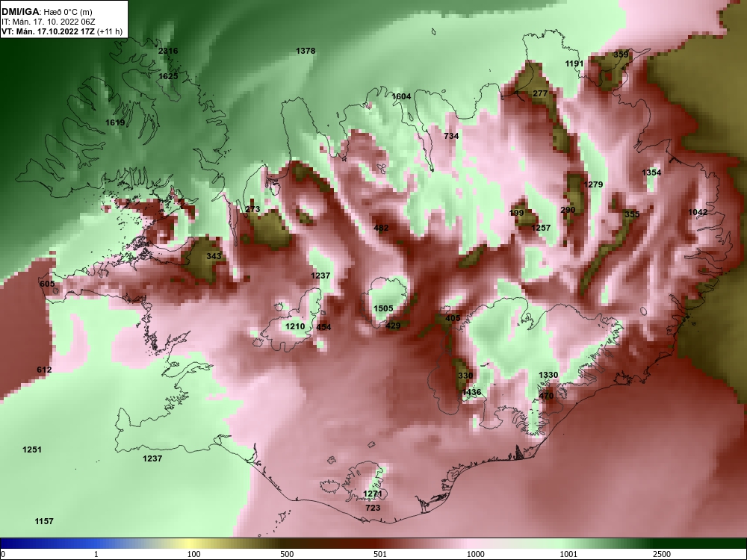
Task: Select the 605 value on the western tip
Action: tap(47, 284)
